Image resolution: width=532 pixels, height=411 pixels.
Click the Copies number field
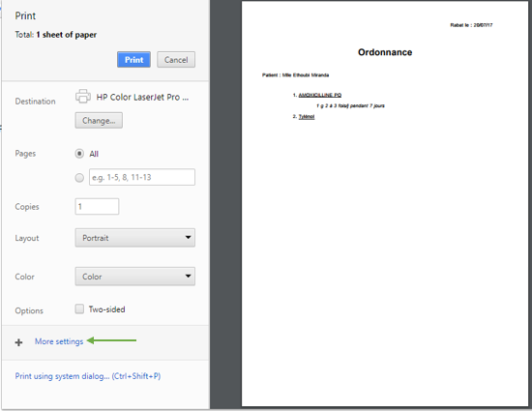pyautogui.click(x=97, y=207)
